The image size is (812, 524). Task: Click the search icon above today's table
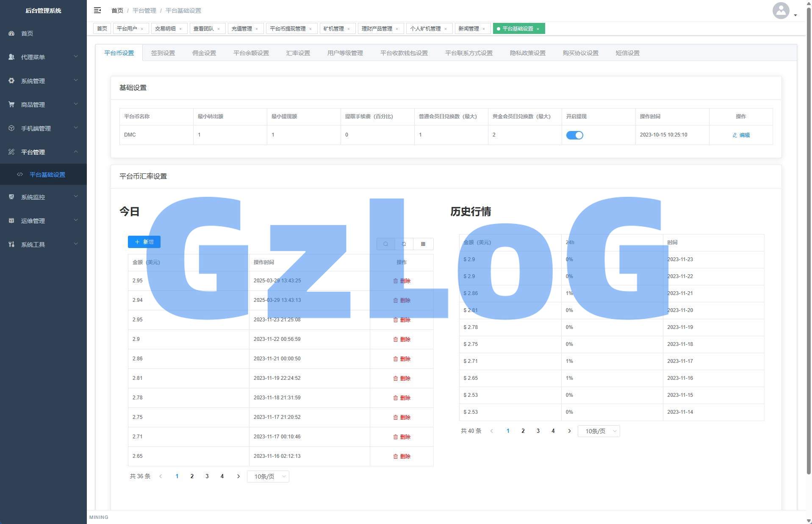tap(385, 244)
